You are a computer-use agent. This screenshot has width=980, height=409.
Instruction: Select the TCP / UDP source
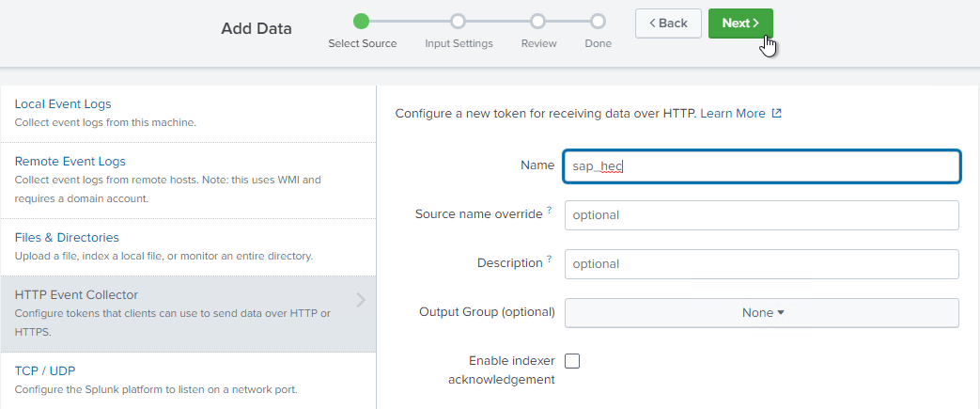pyautogui.click(x=51, y=370)
